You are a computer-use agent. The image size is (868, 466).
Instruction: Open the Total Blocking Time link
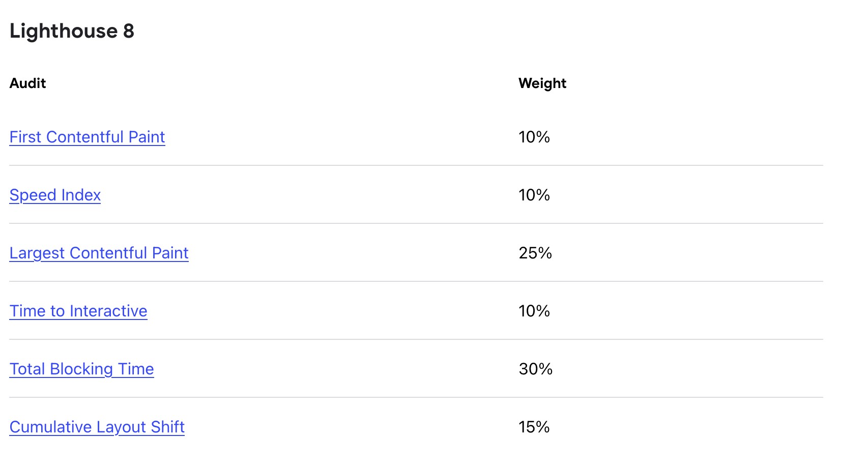pyautogui.click(x=81, y=369)
